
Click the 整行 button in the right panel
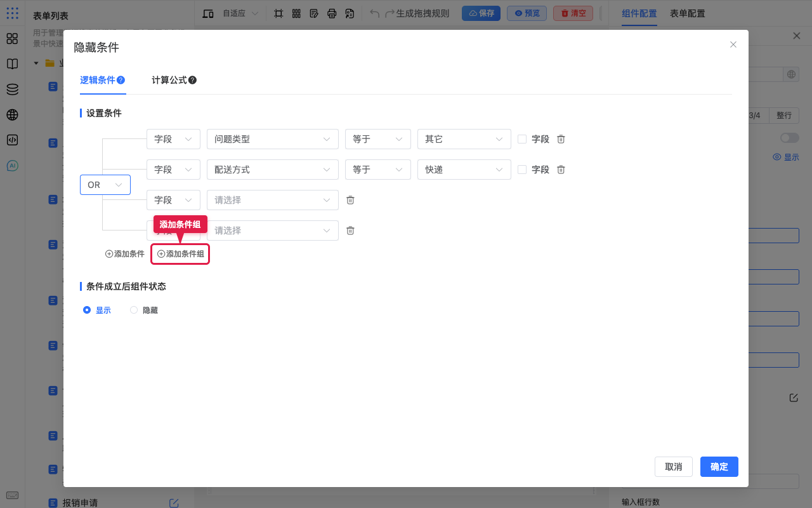point(784,116)
